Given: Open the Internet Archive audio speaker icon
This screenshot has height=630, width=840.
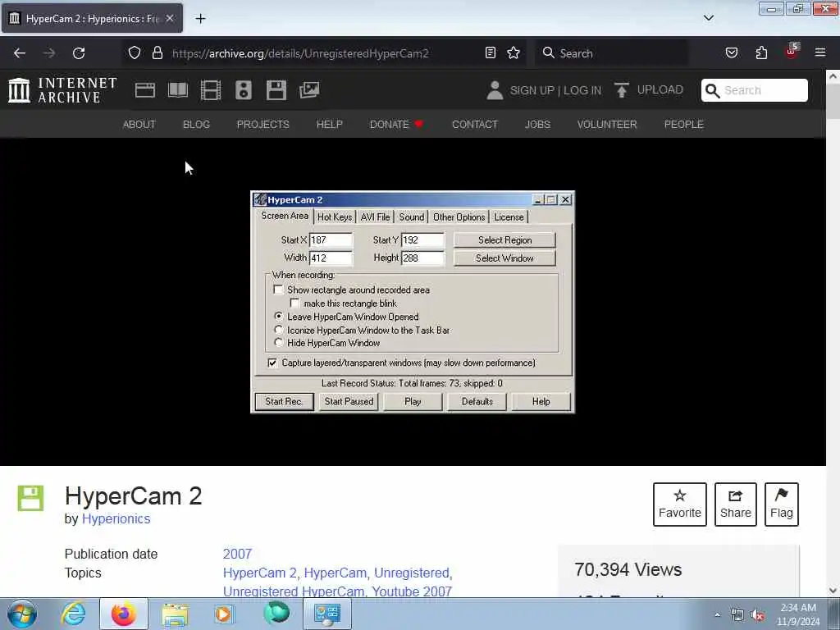Looking at the screenshot, I should tap(243, 90).
